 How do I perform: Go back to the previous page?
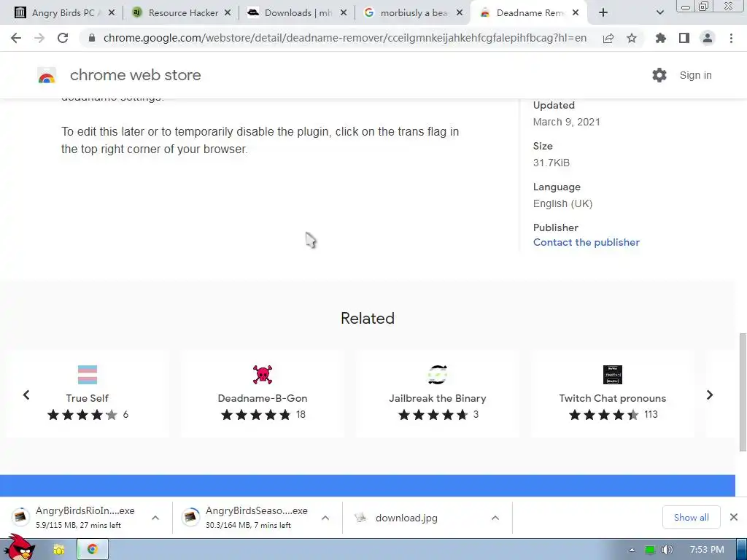tap(16, 38)
